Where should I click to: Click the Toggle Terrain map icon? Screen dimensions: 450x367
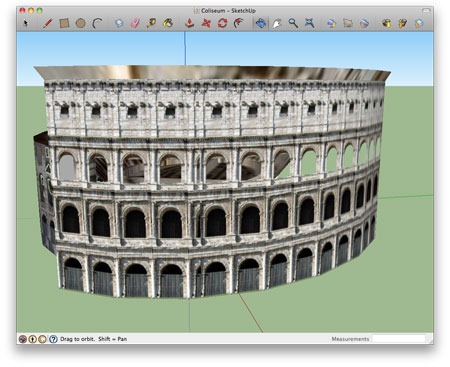[x=348, y=23]
